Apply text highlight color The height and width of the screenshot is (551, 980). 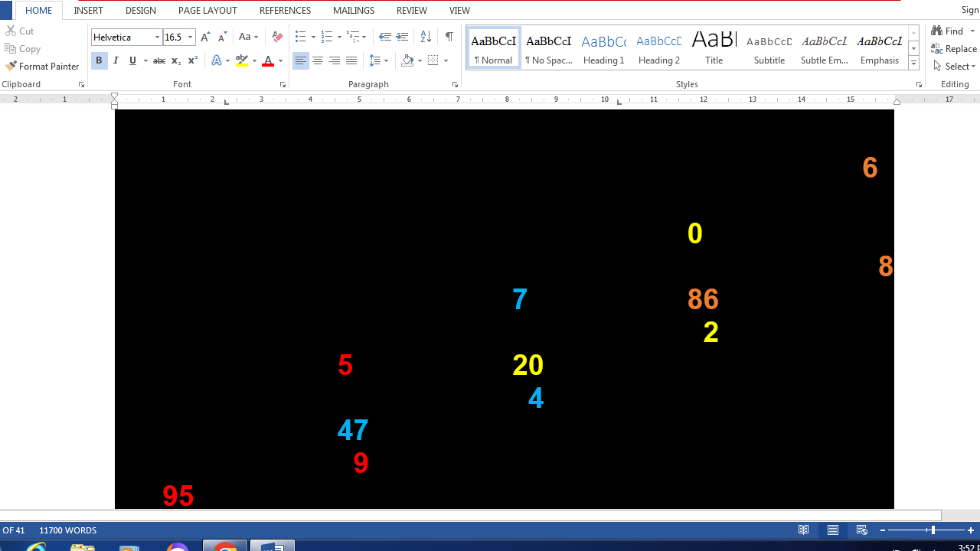click(x=242, y=60)
